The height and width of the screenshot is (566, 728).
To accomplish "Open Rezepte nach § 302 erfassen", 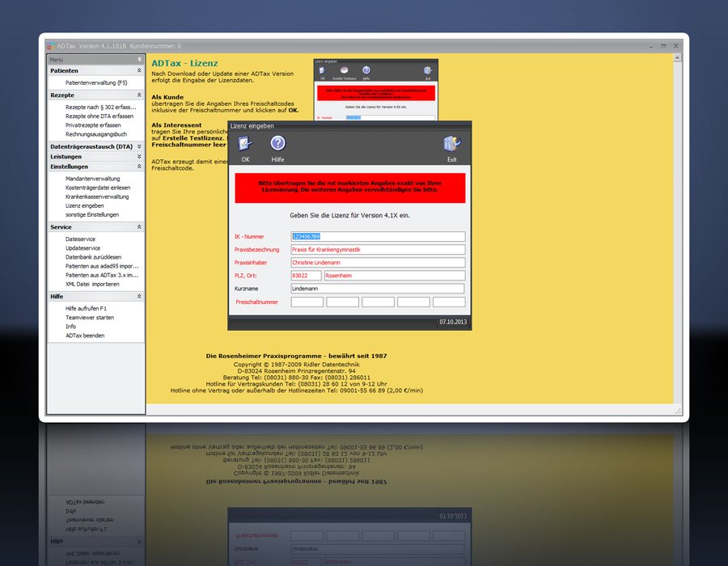I will (x=101, y=108).
